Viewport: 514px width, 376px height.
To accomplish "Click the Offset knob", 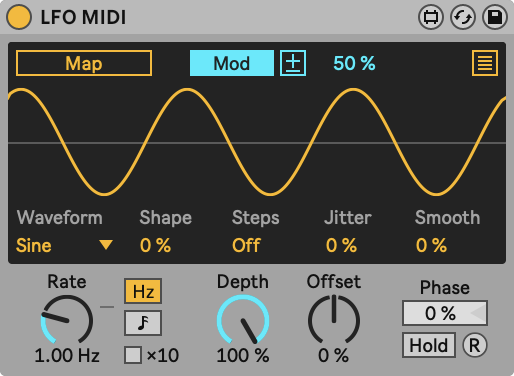I will [334, 320].
